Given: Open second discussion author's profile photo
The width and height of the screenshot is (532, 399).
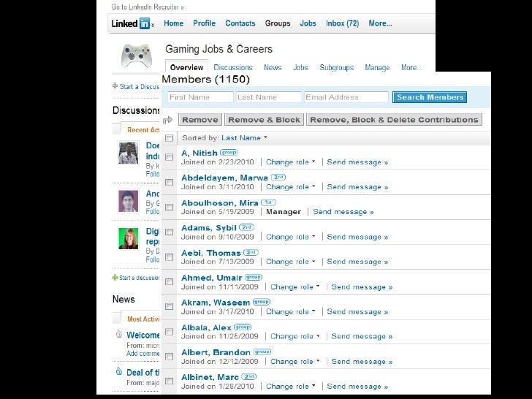Looking at the screenshot, I should [x=129, y=201].
